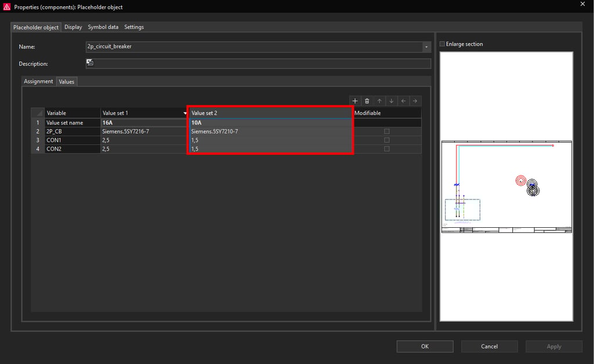Select the 2P_CB variable cell
Image resolution: width=594 pixels, height=364 pixels.
73,132
